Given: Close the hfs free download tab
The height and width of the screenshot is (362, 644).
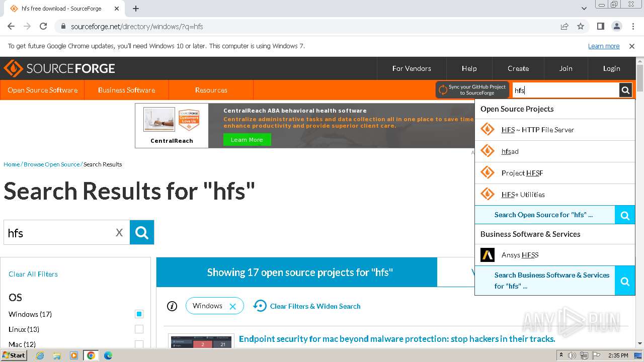Looking at the screenshot, I should tap(116, 9).
